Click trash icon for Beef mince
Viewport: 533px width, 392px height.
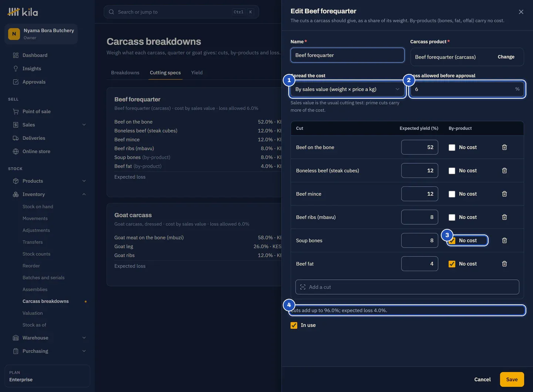(504, 194)
